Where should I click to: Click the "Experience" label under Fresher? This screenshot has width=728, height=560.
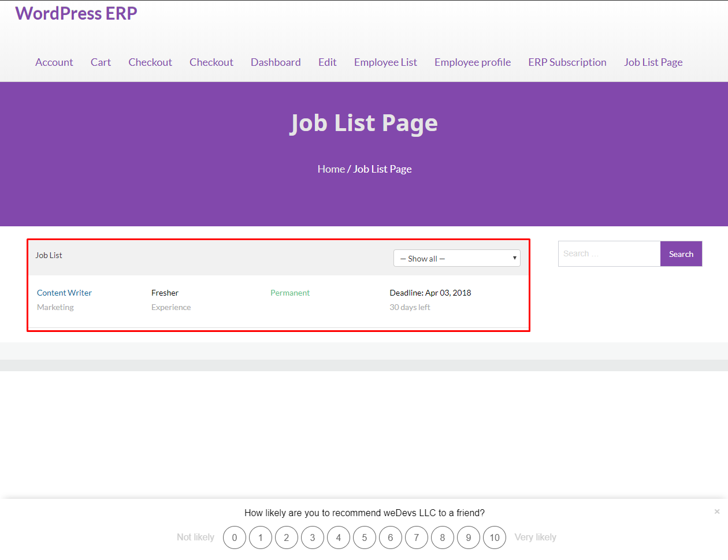pos(171,308)
